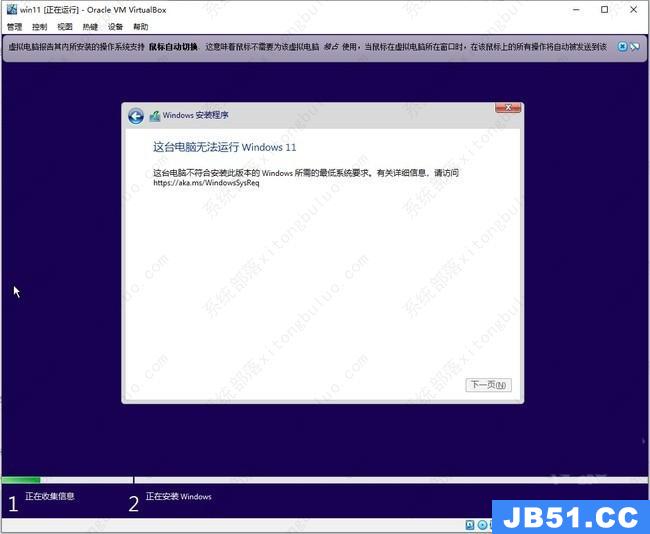650x534 pixels.
Task: Open the 设备 menu
Action: pos(116,27)
